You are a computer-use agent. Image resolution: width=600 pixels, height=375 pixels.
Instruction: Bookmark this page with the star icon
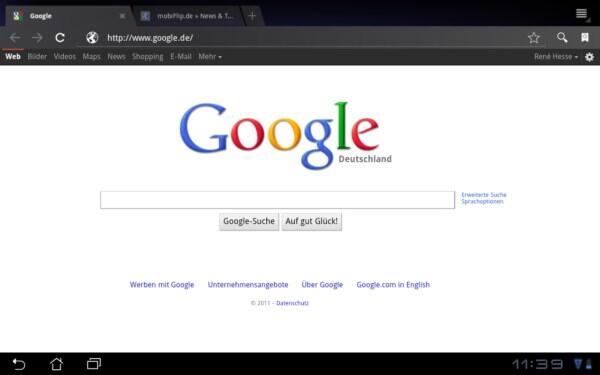click(533, 38)
